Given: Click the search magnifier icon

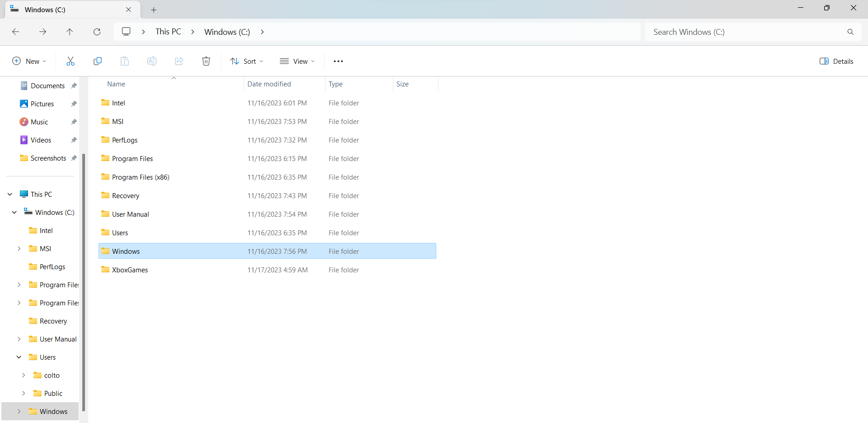Looking at the screenshot, I should [850, 32].
